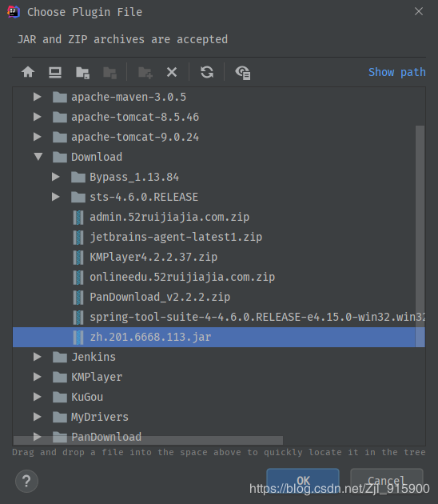Refresh the file tree
Image resolution: width=438 pixels, height=504 pixels.
coord(207,72)
